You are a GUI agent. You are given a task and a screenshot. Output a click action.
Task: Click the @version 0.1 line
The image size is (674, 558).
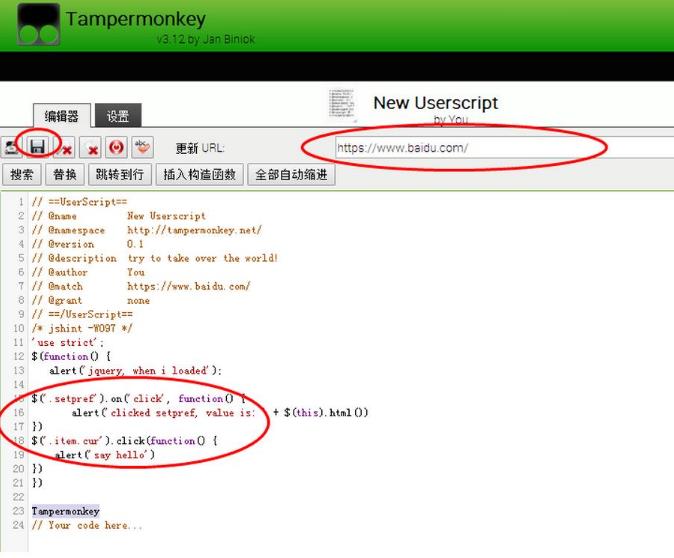click(87, 244)
